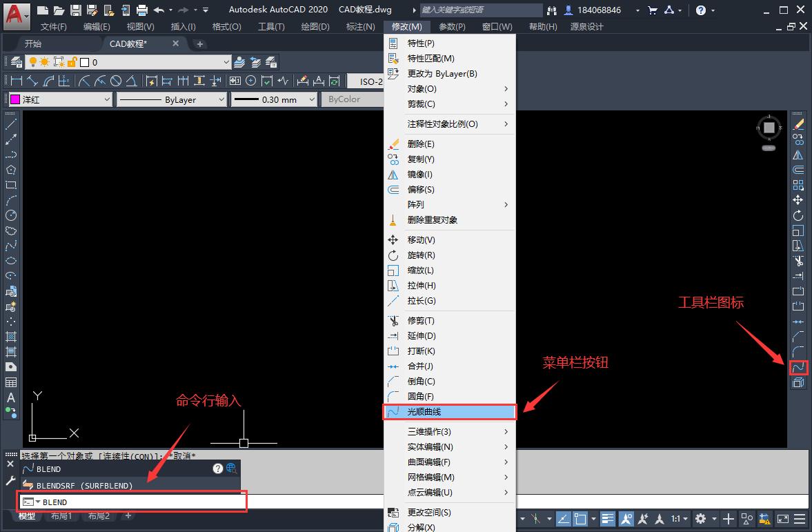Switch to the 布局1 tab
Screen dimensions: 812x532
[61, 515]
